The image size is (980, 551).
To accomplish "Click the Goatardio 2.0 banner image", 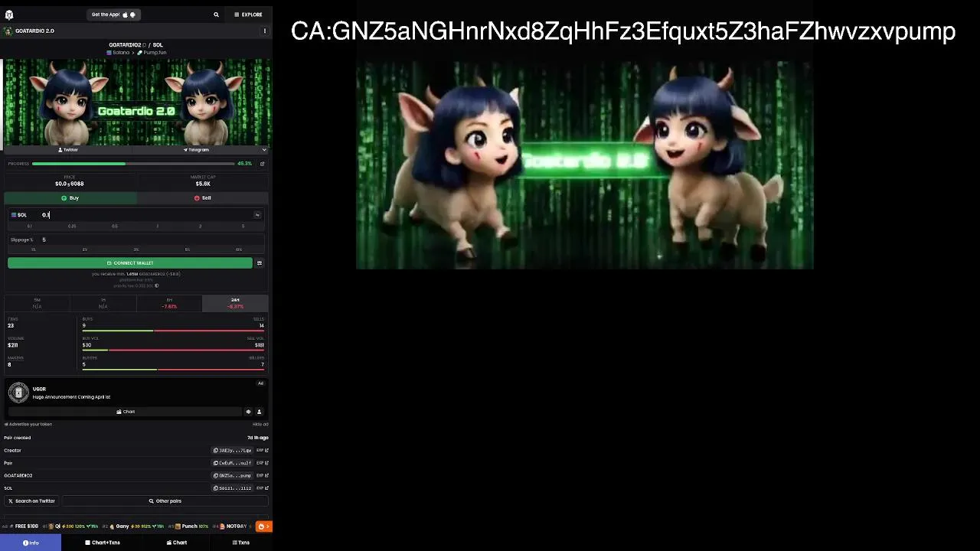I will point(138,102).
